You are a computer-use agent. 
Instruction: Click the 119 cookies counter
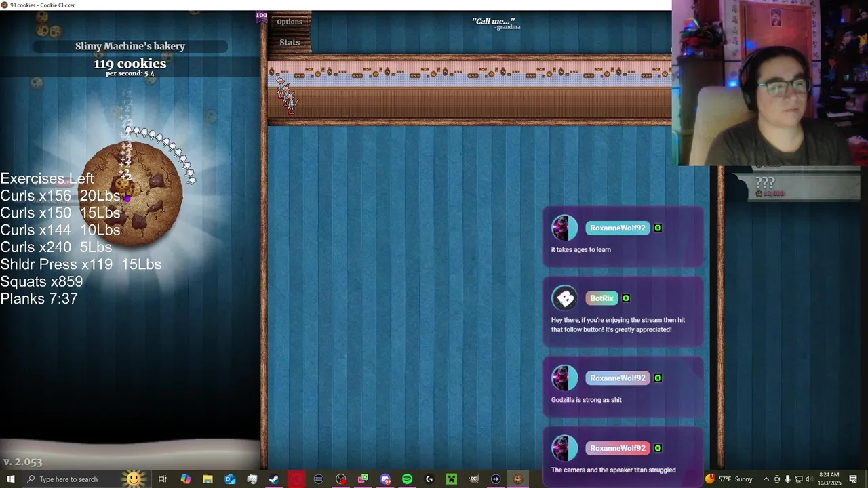[x=130, y=64]
